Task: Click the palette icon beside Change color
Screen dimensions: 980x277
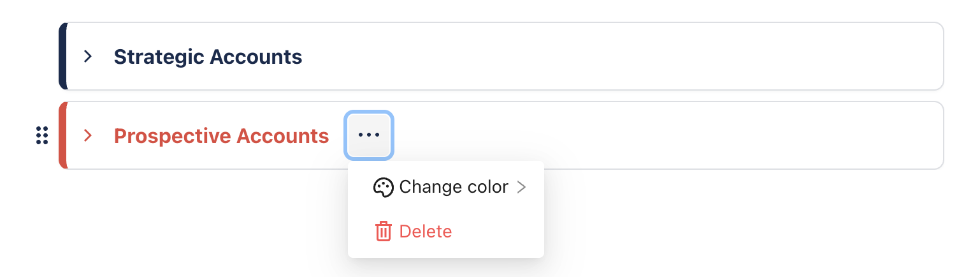Action: (383, 187)
